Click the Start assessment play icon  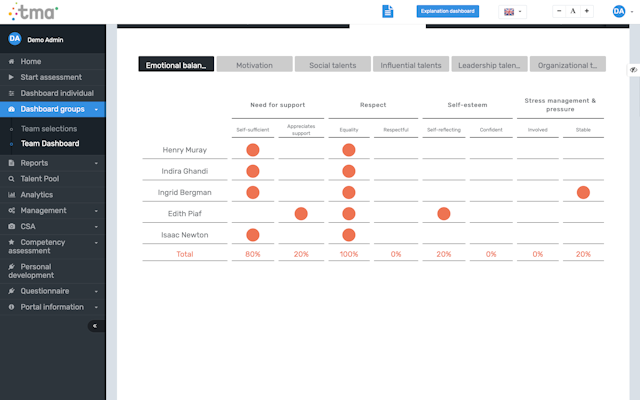(x=11, y=77)
